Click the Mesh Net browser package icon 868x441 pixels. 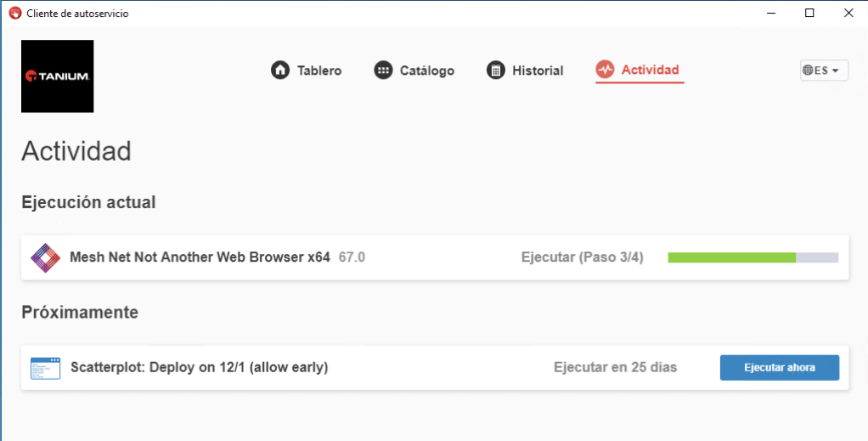tap(44, 257)
